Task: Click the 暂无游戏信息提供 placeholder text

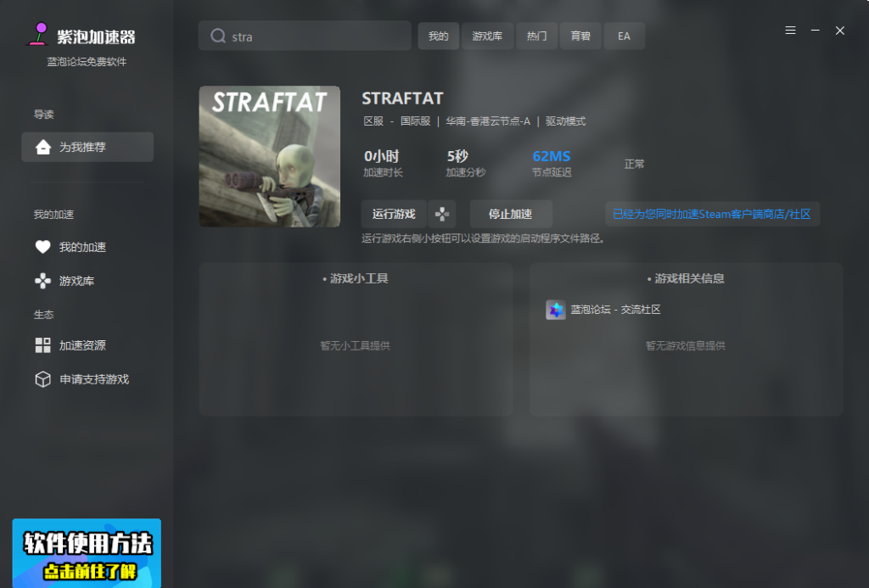Action: (686, 346)
